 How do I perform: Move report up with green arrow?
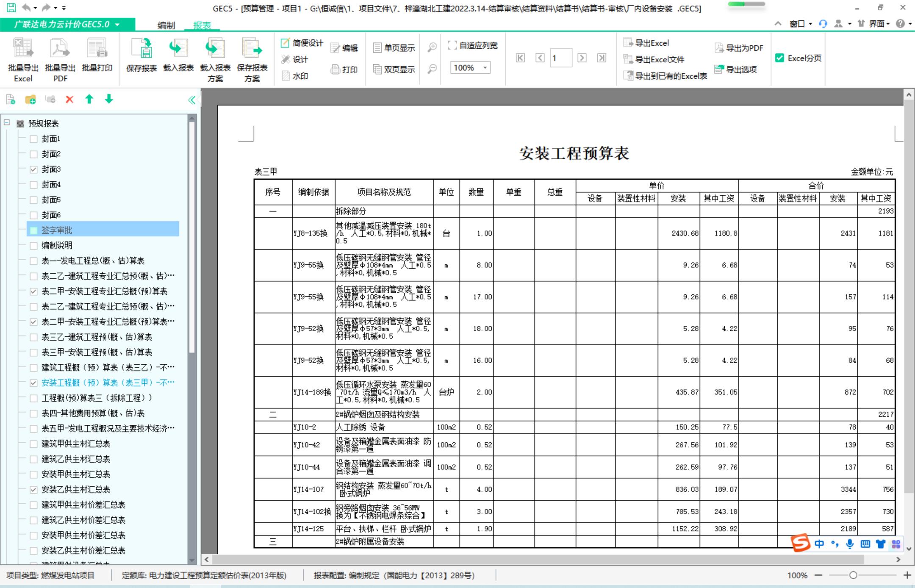[89, 99]
